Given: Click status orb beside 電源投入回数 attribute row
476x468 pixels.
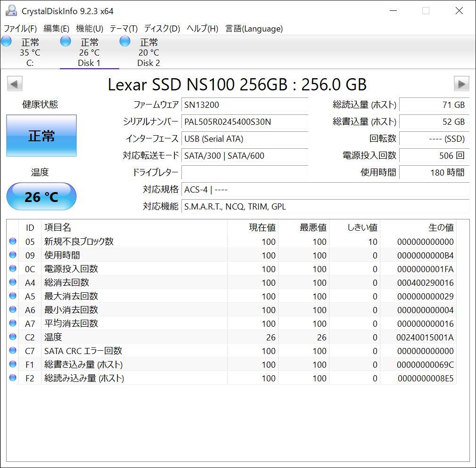Looking at the screenshot, I should pyautogui.click(x=13, y=269).
